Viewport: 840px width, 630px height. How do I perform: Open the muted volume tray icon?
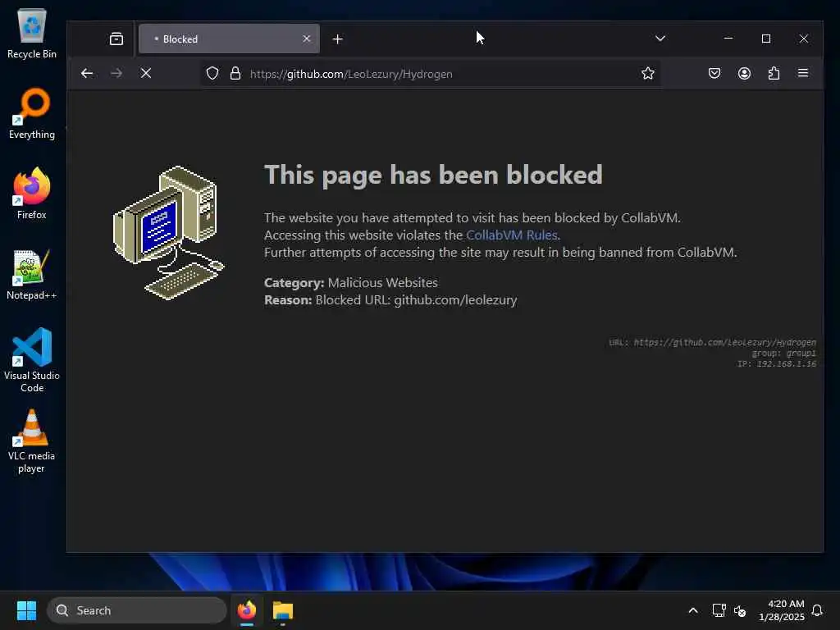click(740, 610)
